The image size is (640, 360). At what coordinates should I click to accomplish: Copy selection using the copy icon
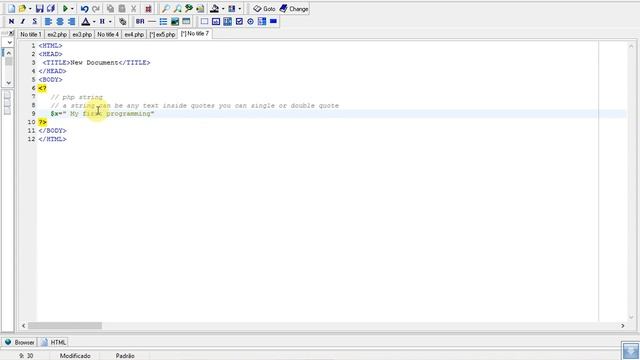click(110, 9)
